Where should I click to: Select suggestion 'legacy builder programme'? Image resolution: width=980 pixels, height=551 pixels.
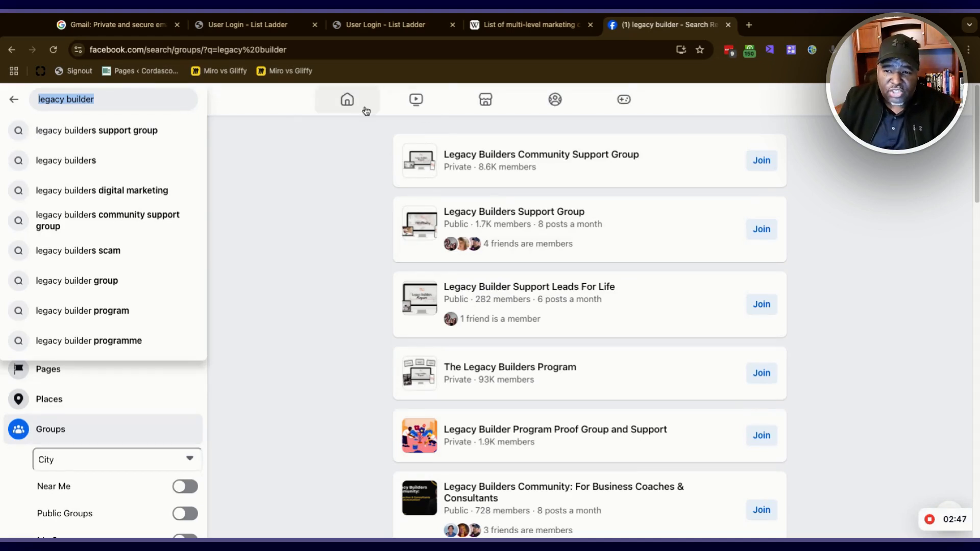(104, 341)
